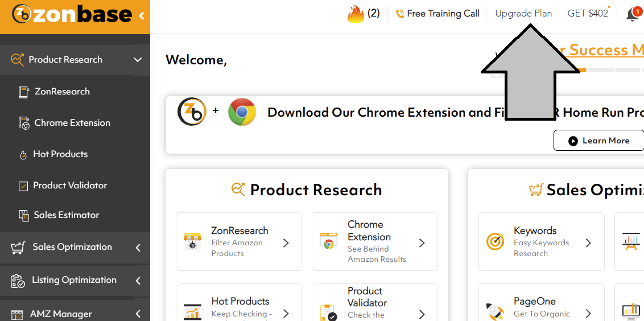Click the Product Research section heading icon
Screen dimensions: 644x321
238,190
